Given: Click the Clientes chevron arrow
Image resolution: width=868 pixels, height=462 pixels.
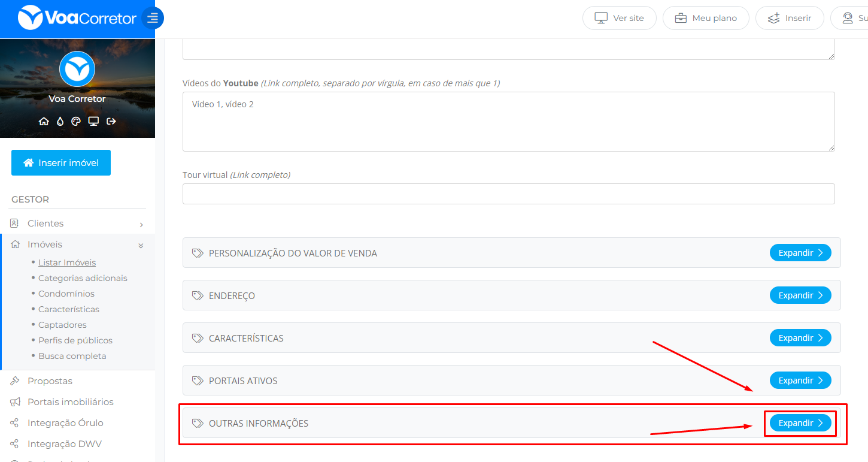Looking at the screenshot, I should pos(141,225).
